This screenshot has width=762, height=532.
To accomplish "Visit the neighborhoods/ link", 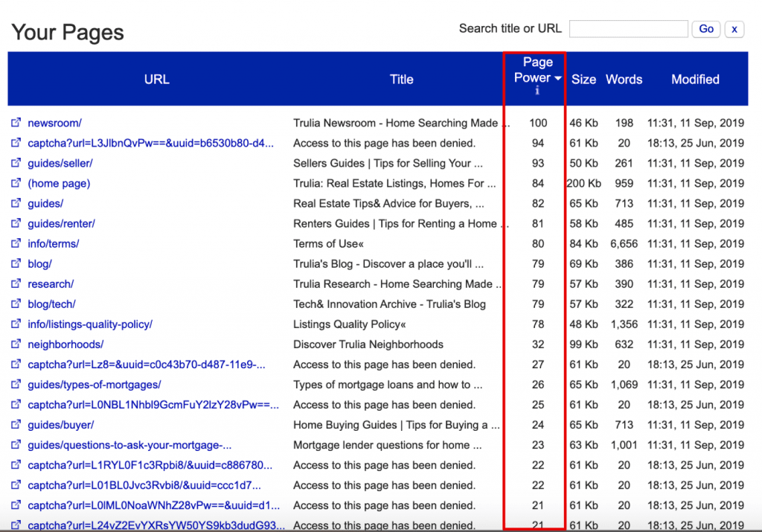I will tap(65, 344).
